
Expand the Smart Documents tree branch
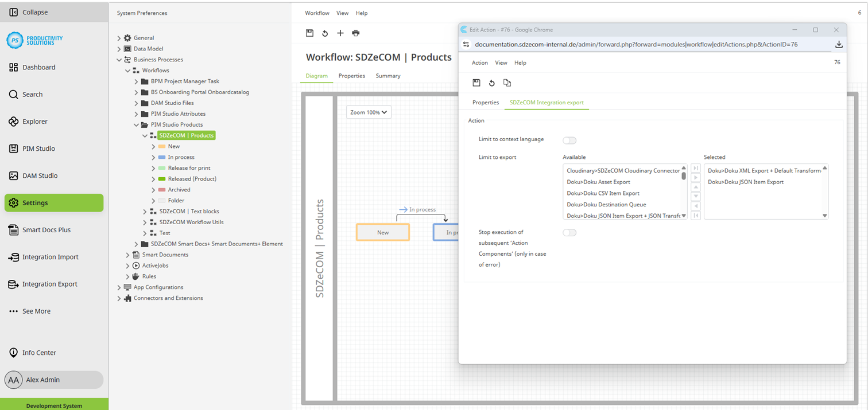coord(127,255)
